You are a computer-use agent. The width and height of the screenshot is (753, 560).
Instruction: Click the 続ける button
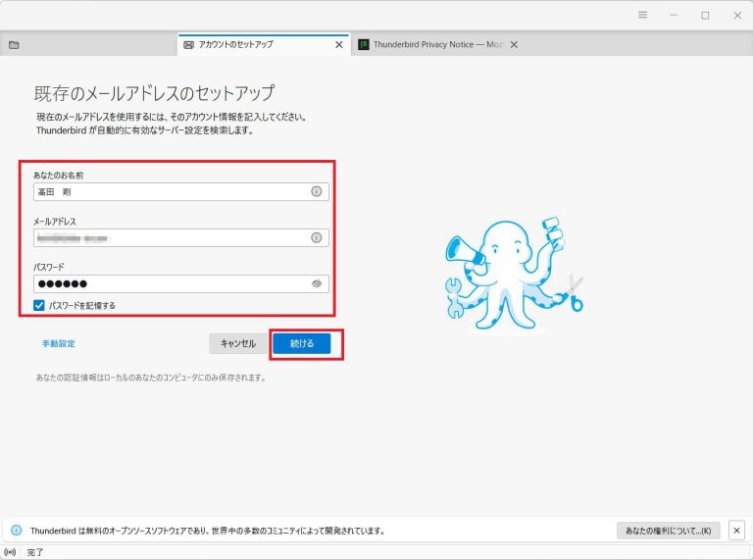click(x=302, y=343)
